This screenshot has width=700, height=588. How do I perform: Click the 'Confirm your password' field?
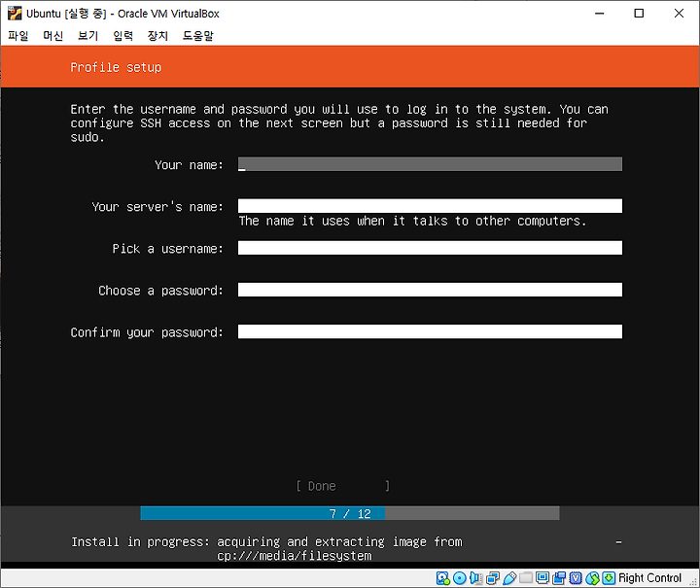pyautogui.click(x=430, y=331)
